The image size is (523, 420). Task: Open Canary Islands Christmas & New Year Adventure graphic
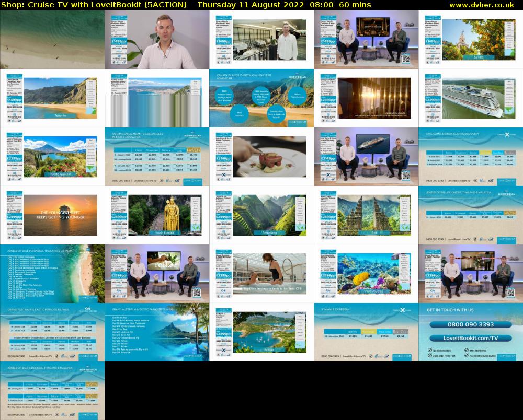(261, 98)
